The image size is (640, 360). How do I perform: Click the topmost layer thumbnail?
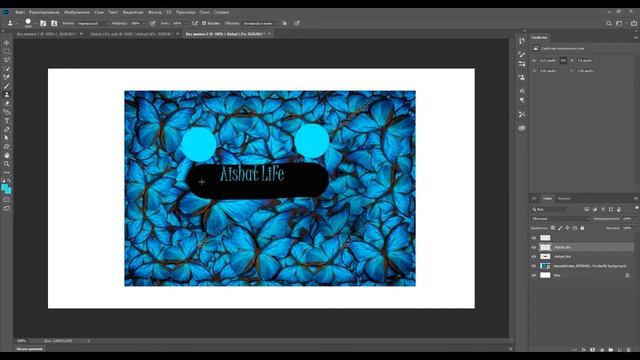tap(545, 238)
